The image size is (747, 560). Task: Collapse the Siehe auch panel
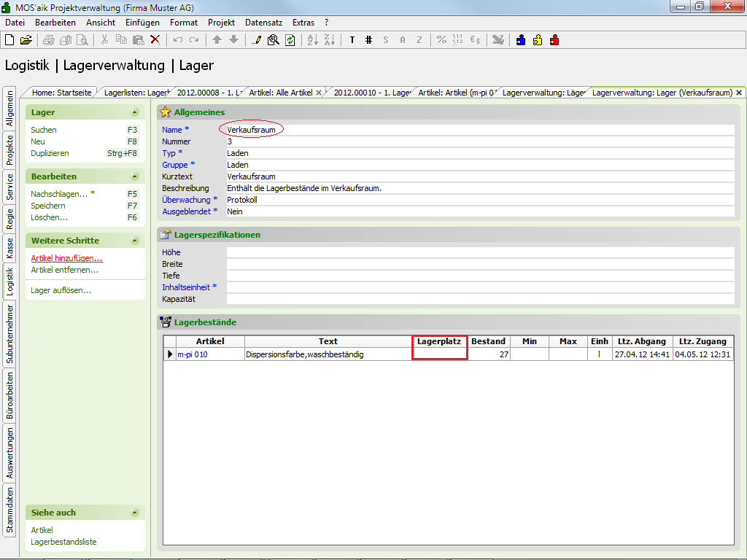(x=134, y=513)
